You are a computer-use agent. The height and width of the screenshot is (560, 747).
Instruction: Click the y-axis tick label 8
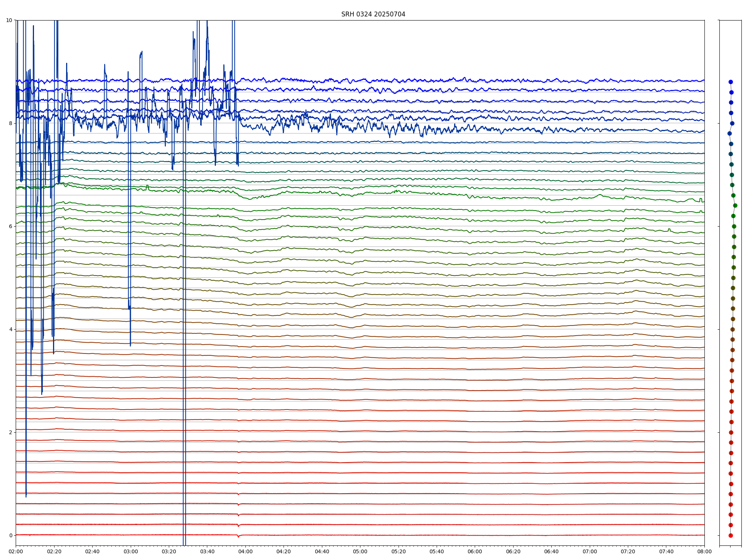(x=11, y=123)
